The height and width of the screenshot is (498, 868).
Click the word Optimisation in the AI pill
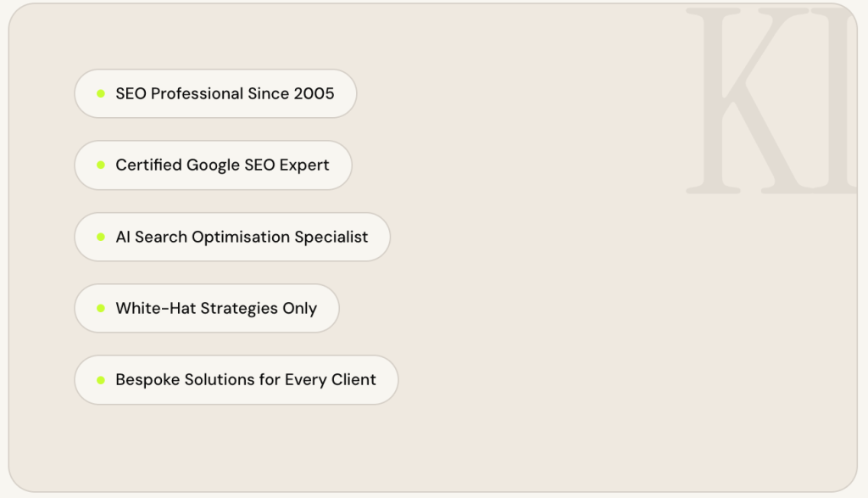(x=241, y=238)
